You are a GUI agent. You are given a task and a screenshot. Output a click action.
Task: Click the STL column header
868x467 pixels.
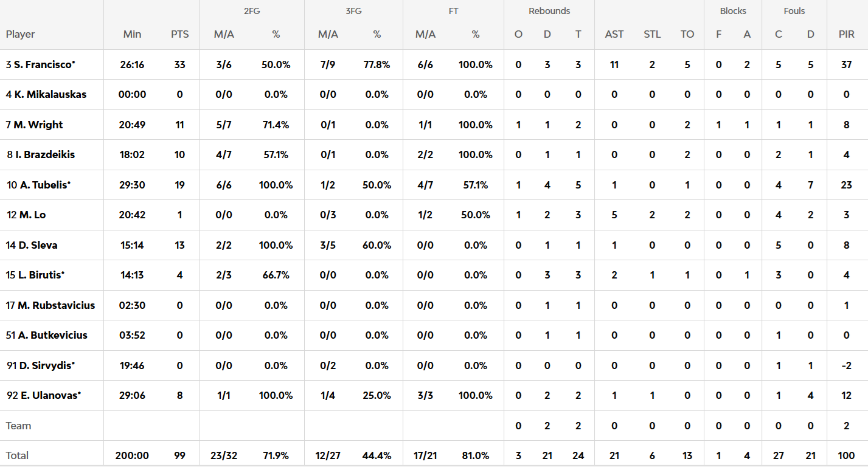click(x=652, y=34)
